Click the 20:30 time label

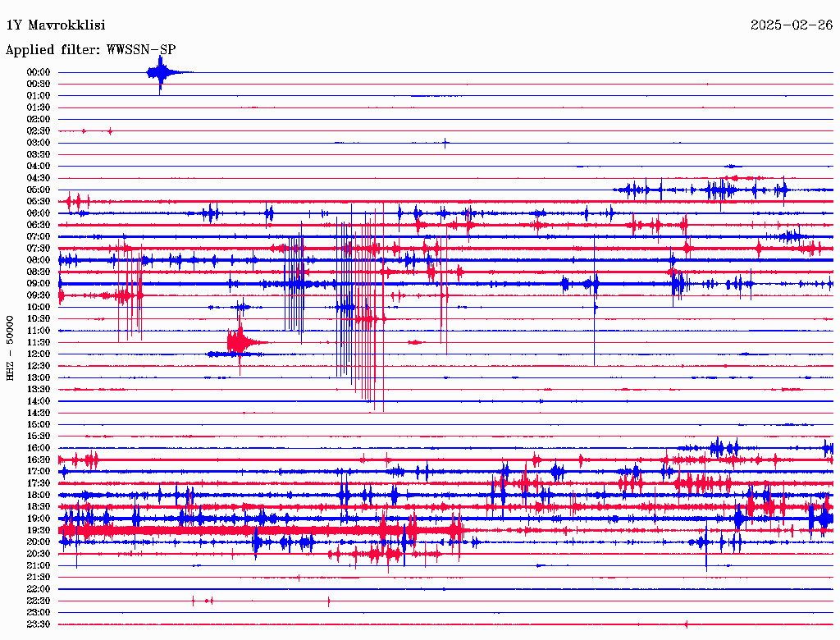pyautogui.click(x=39, y=554)
